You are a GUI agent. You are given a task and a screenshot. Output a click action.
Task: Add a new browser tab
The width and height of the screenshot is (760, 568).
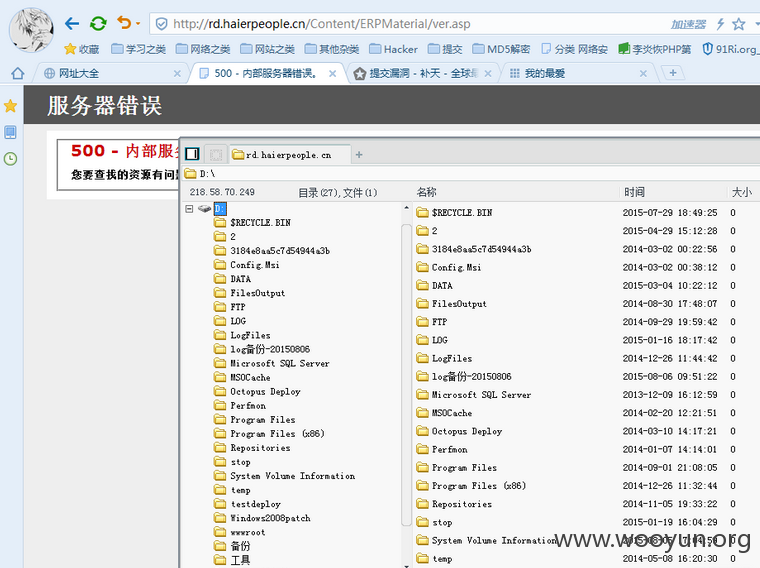point(673,73)
